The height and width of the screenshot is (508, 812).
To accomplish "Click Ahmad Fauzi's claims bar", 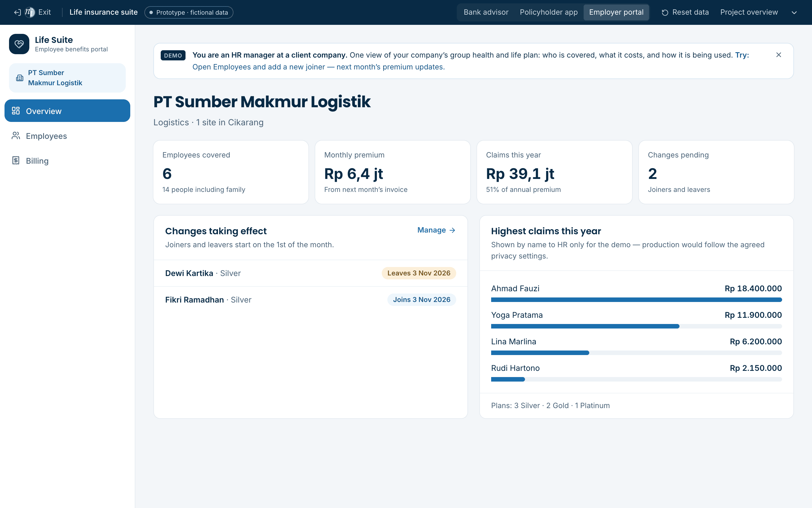I will click(636, 300).
